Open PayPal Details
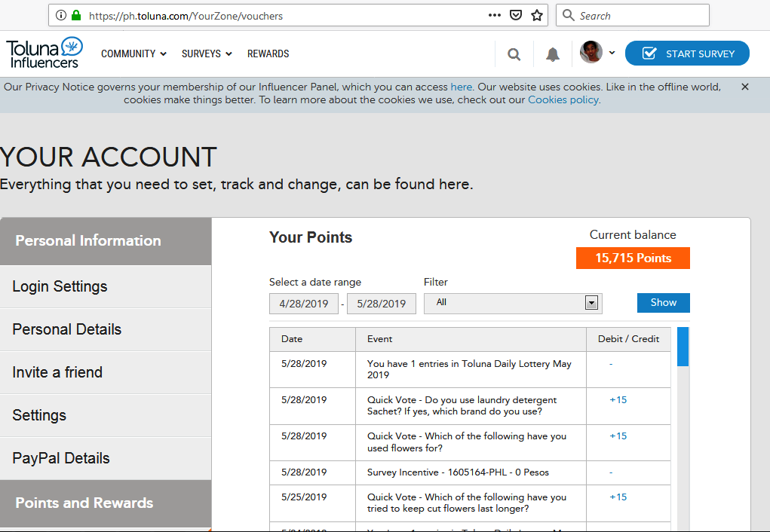The height and width of the screenshot is (532, 770). [106, 458]
